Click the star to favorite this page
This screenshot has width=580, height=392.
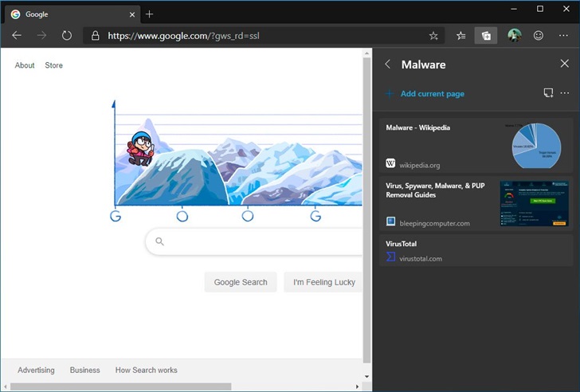pyautogui.click(x=433, y=36)
